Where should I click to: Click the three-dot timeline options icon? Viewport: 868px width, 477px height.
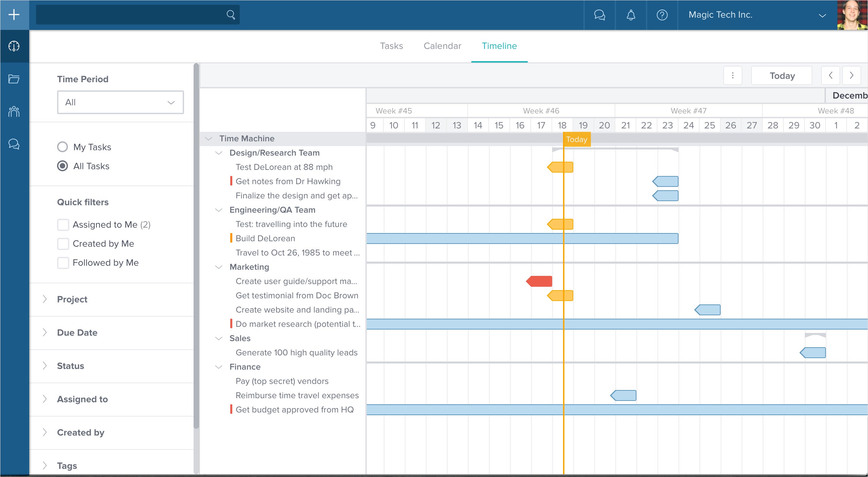pyautogui.click(x=733, y=75)
